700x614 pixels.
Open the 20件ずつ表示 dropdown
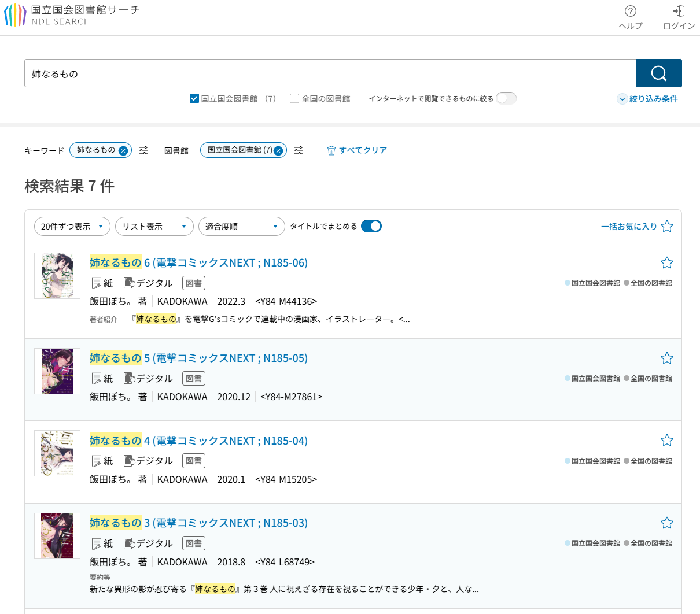tap(72, 226)
